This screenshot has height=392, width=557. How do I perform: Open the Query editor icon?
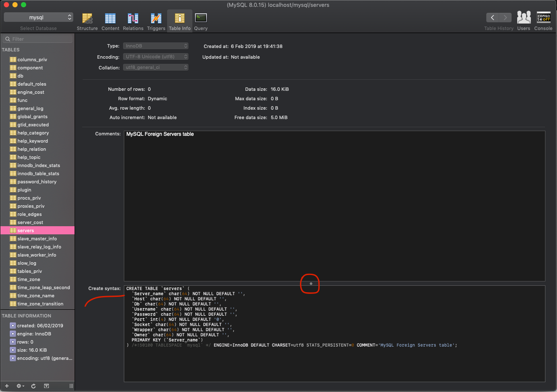point(201,20)
